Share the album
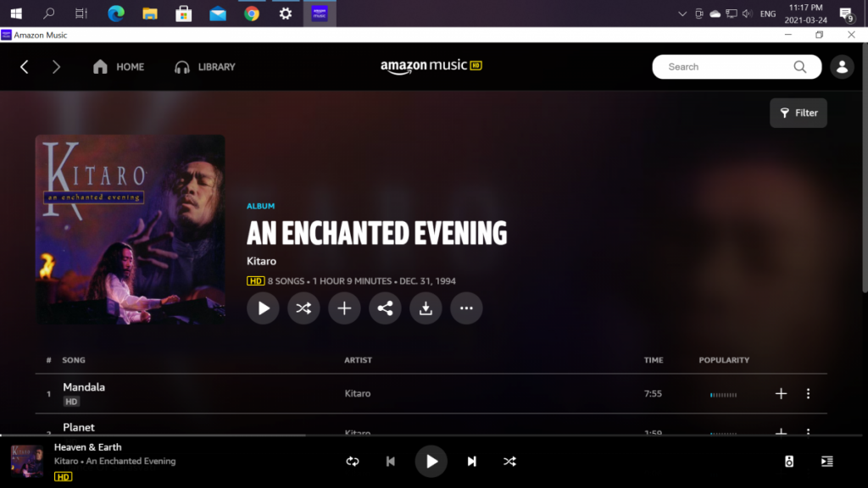This screenshot has width=868, height=488. [x=385, y=308]
